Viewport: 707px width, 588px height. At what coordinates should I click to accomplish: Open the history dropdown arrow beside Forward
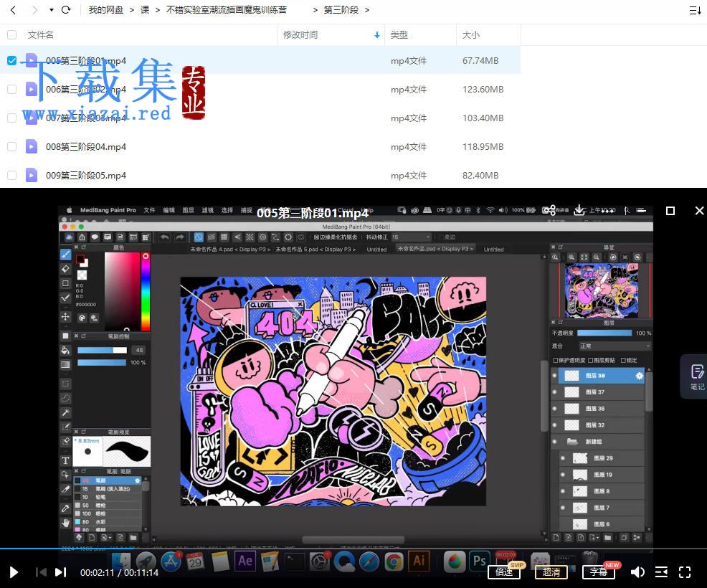[x=52, y=10]
